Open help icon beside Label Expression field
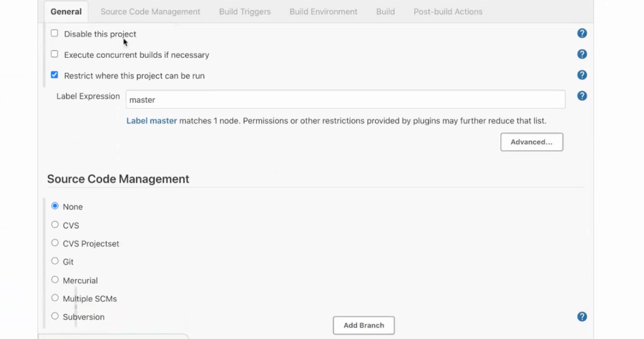This screenshot has height=339, width=644. pos(581,96)
